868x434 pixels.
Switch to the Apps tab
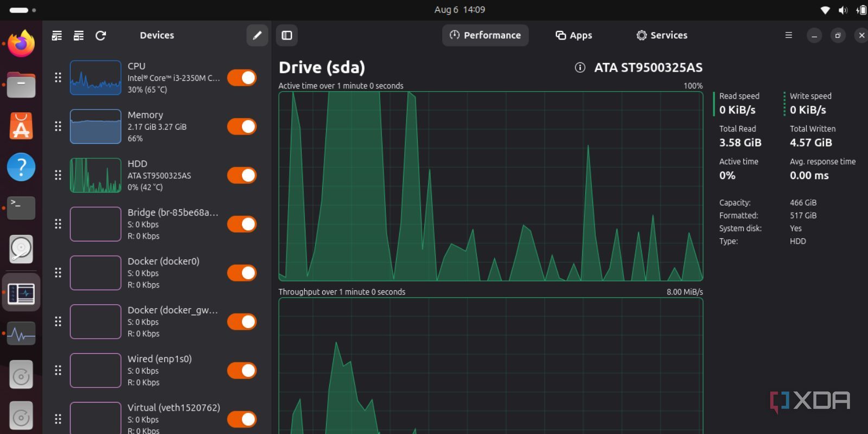point(574,35)
